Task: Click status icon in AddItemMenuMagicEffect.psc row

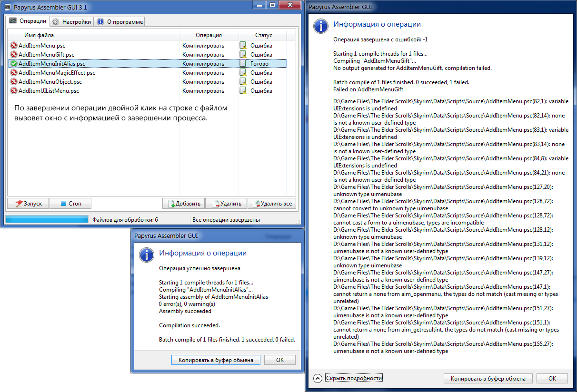Action: tap(243, 73)
